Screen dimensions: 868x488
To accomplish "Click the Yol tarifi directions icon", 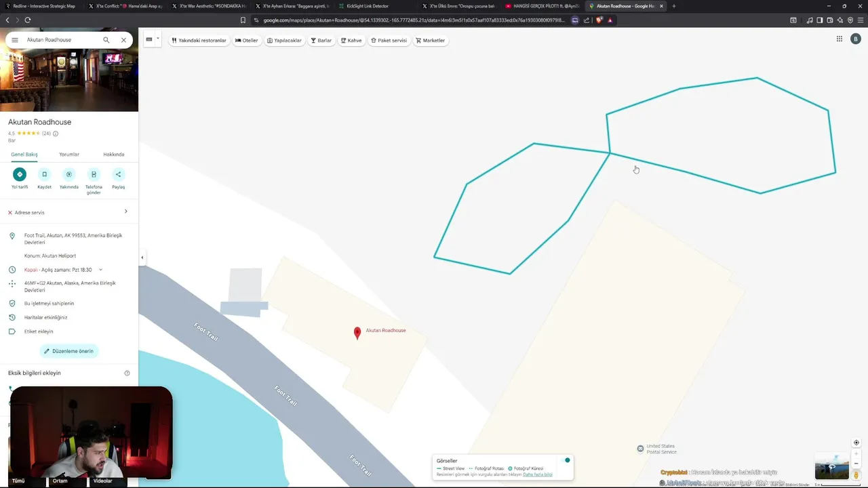I will click(x=20, y=174).
